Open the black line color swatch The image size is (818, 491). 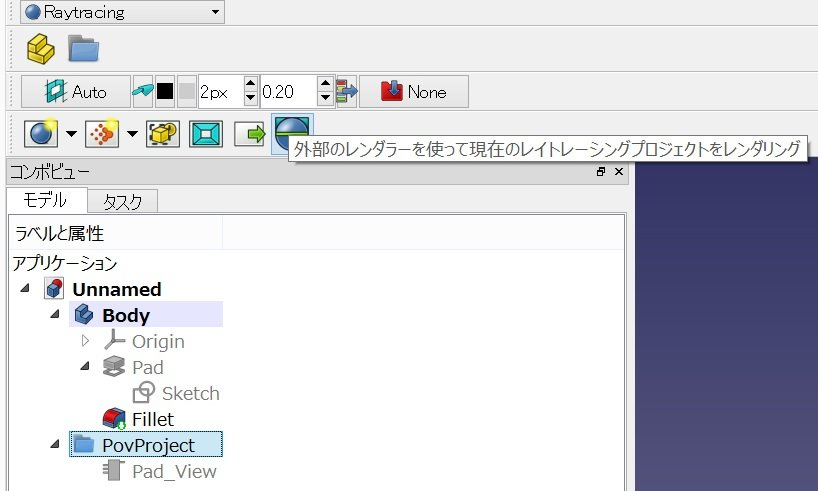tap(165, 92)
